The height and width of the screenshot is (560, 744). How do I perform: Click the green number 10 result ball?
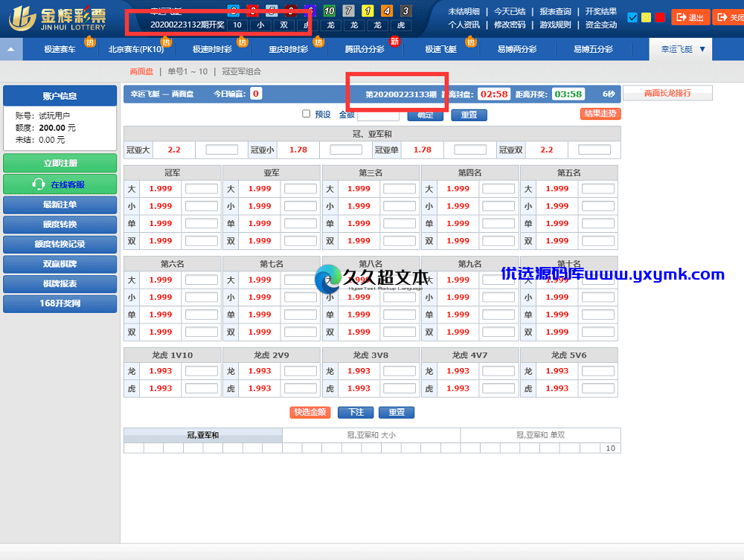point(329,10)
